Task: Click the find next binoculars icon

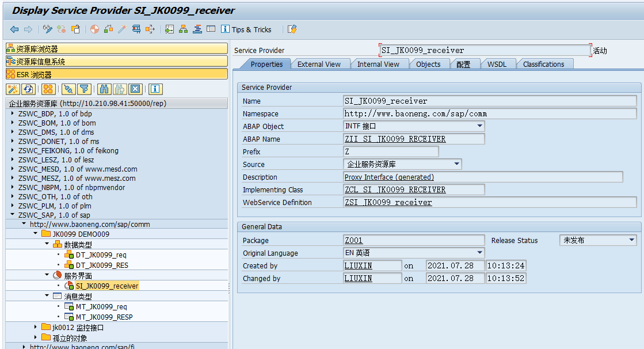Action: click(x=118, y=89)
